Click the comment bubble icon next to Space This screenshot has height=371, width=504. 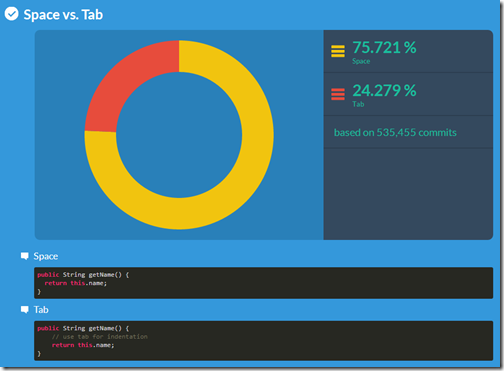[25, 256]
